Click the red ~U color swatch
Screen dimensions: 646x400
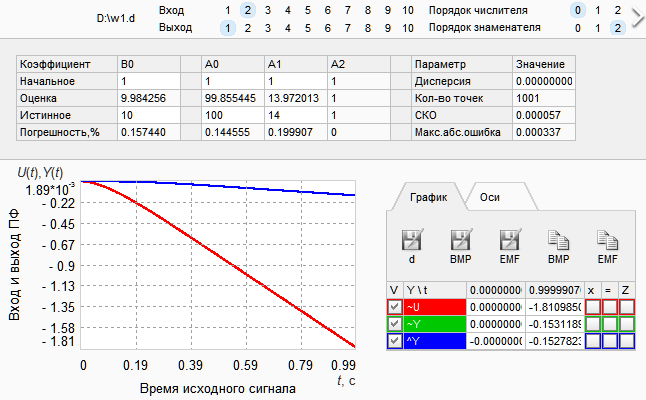point(435,307)
